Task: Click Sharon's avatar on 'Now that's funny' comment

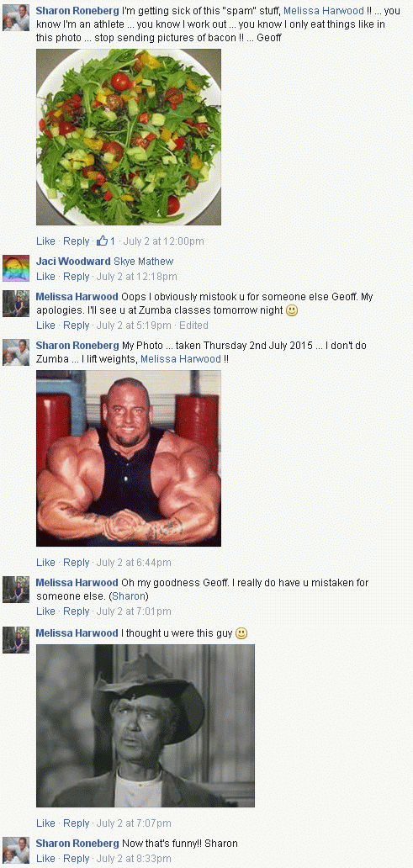Action: [15, 849]
